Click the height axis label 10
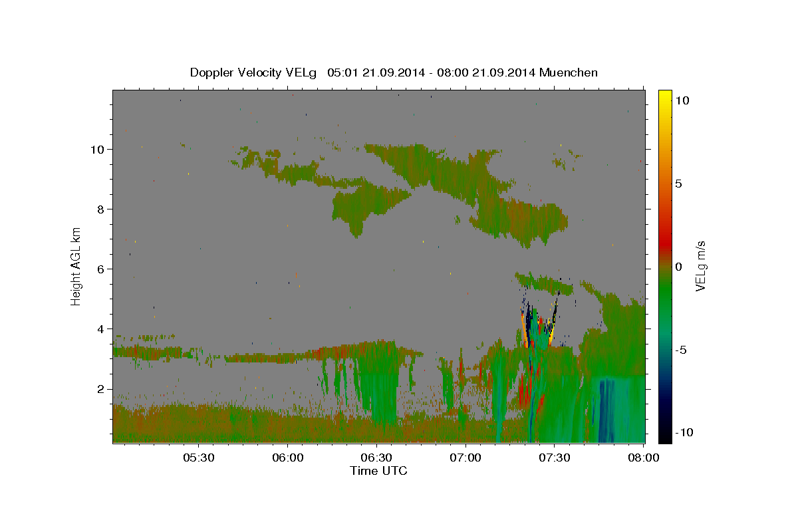Image resolution: width=798 pixels, height=532 pixels. (97, 149)
